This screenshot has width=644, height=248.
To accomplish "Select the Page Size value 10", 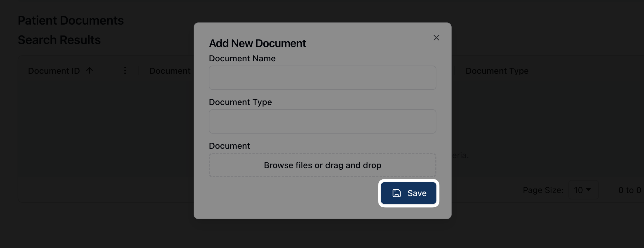I will [x=578, y=190].
